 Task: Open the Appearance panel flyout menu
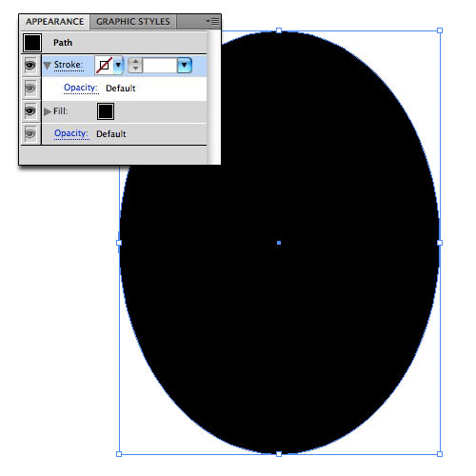click(x=213, y=21)
